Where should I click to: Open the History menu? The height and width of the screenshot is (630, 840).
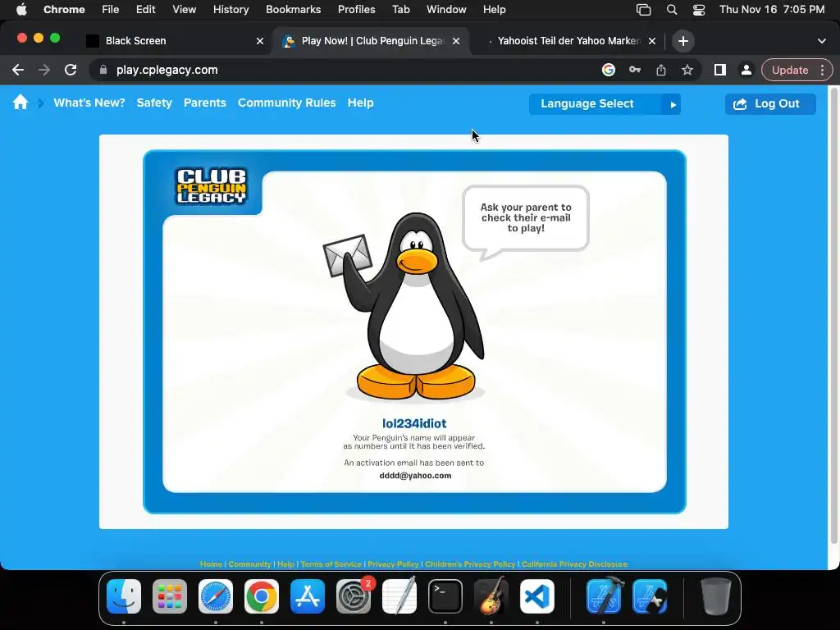point(231,10)
